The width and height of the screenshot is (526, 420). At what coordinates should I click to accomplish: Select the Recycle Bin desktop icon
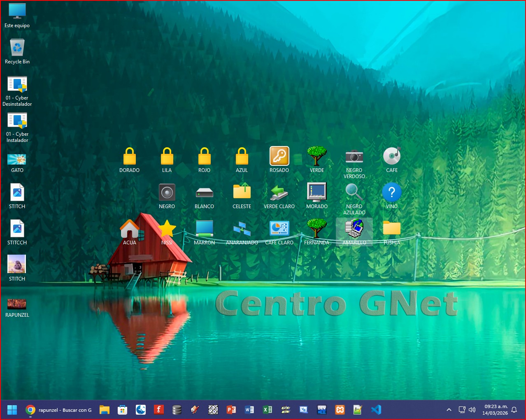click(17, 48)
